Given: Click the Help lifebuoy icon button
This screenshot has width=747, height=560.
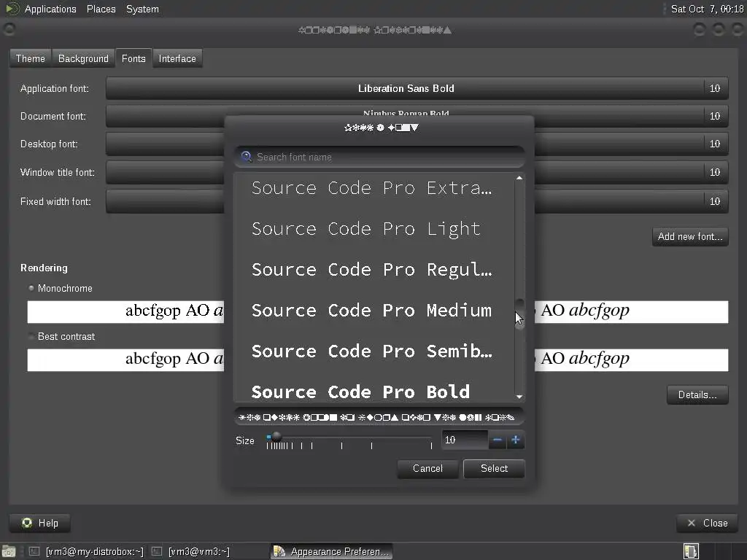Looking at the screenshot, I should pos(40,523).
